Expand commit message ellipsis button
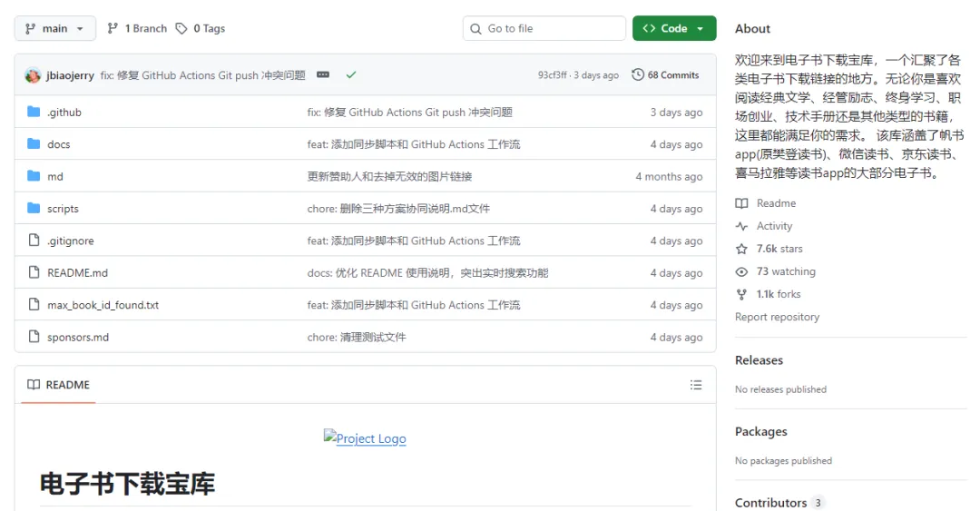Image resolution: width=980 pixels, height=511 pixels. [x=323, y=74]
